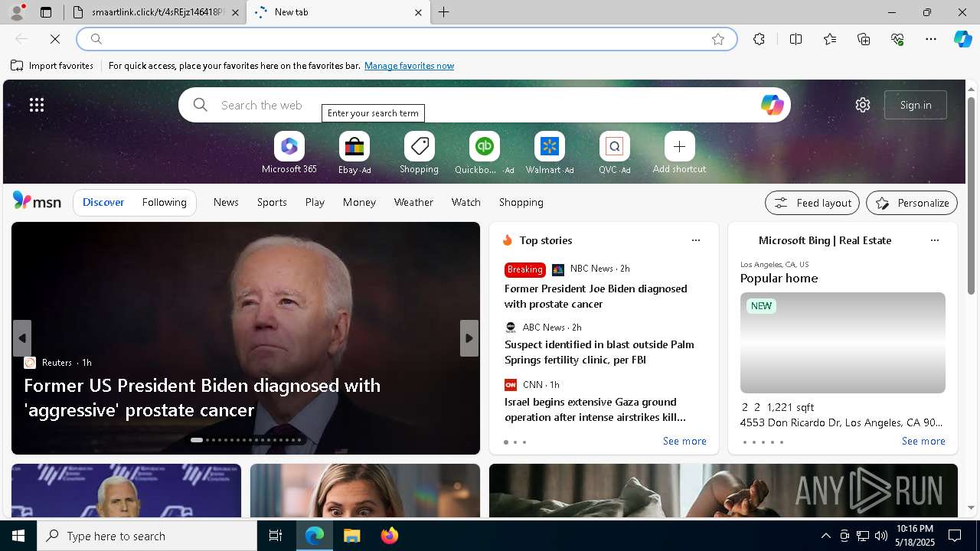Viewport: 980px width, 551px height.
Task: Open page settings gear icon
Action: pos(863,105)
